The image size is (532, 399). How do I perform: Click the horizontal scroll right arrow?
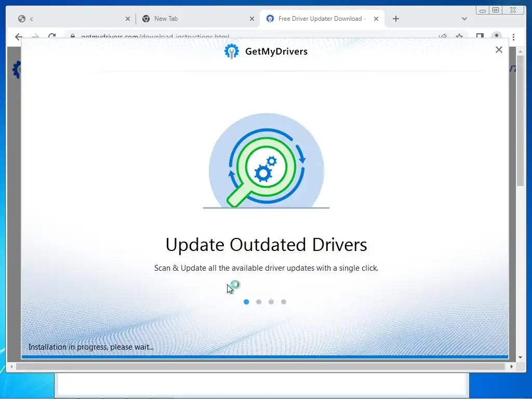click(512, 366)
